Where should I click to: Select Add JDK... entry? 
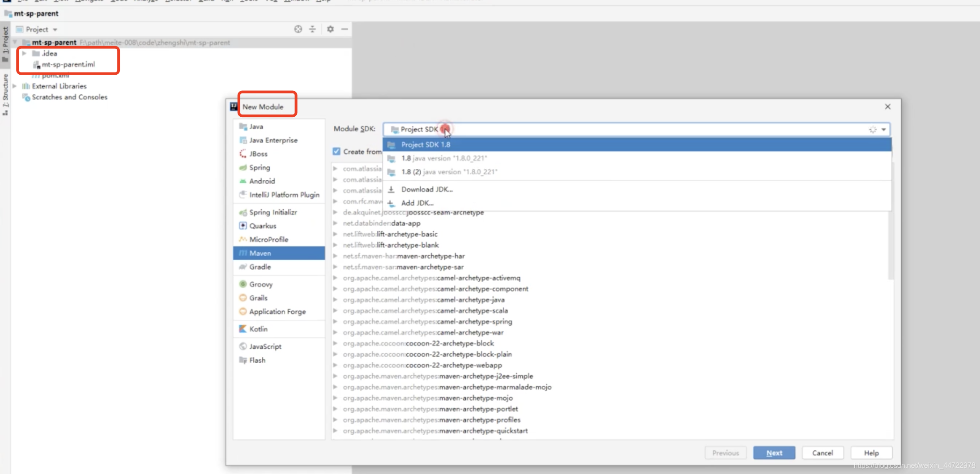637,203
